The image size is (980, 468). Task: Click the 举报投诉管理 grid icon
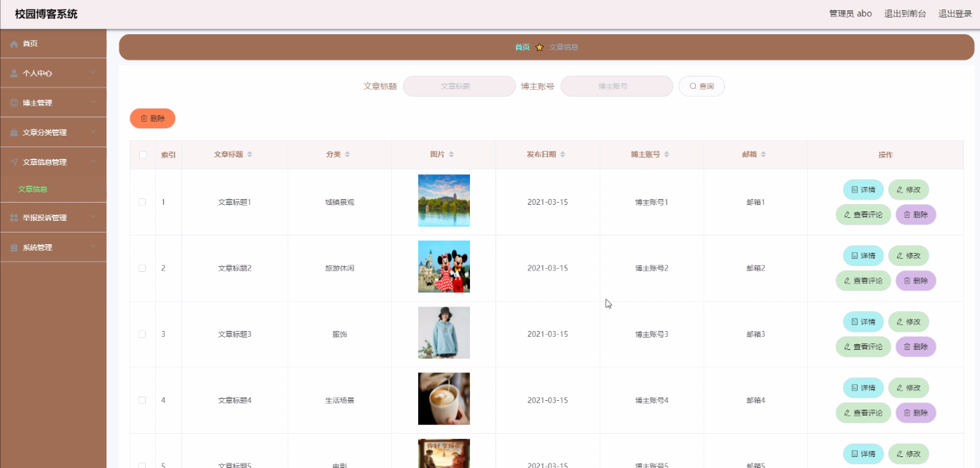pyautogui.click(x=14, y=218)
